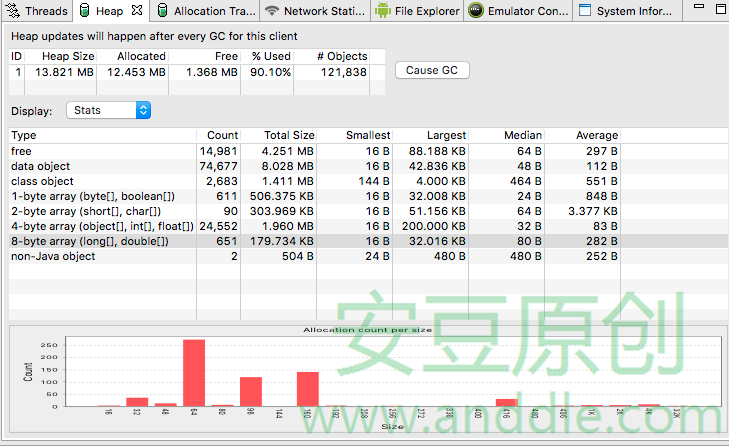Select the Heap tab label
The image size is (729, 446).
click(x=109, y=11)
